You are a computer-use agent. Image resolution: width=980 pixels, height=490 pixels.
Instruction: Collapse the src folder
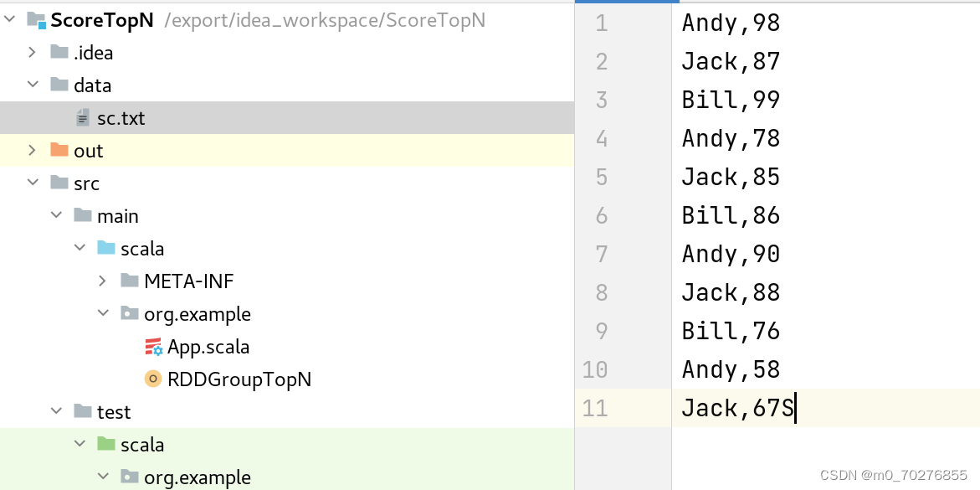tap(32, 183)
